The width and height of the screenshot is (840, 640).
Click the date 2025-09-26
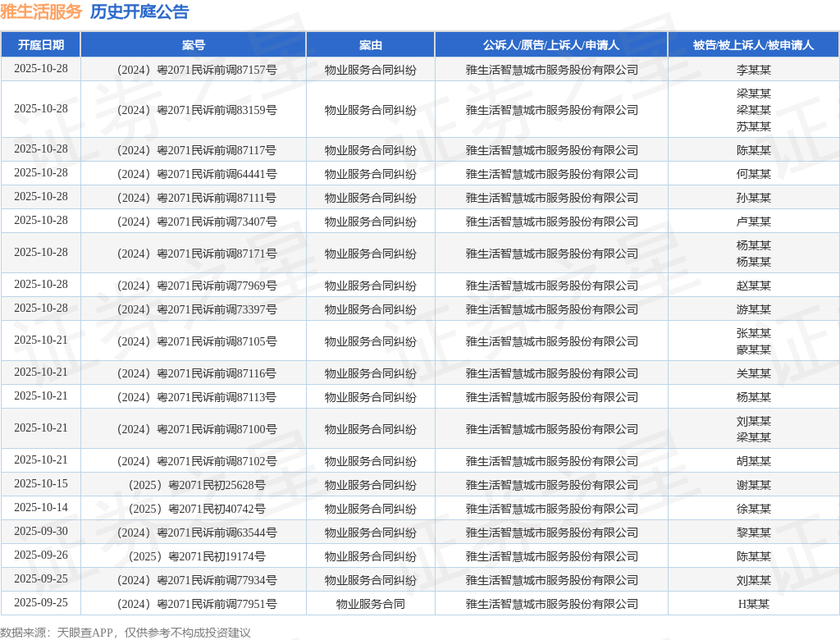41,555
